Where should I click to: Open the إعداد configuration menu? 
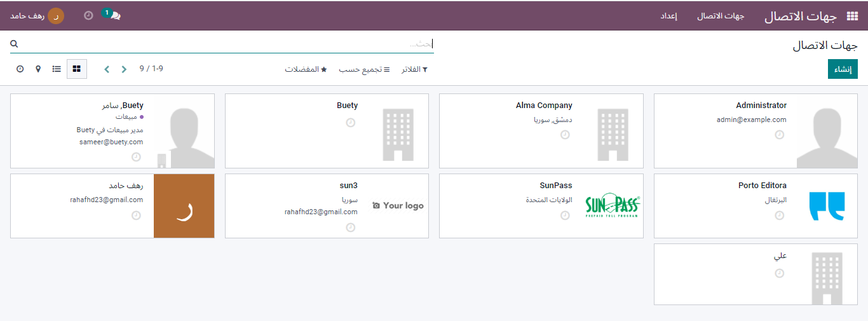click(x=668, y=16)
